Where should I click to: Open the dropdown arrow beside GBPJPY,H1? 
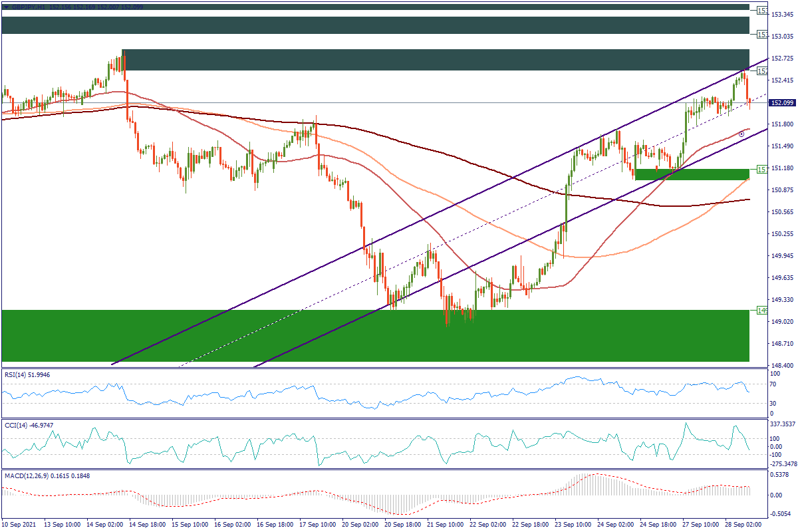6,7
